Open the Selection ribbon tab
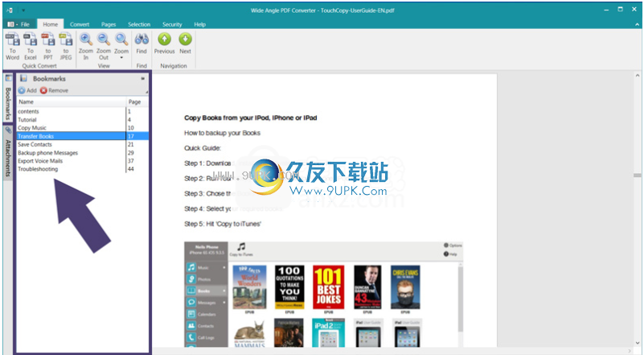Viewport: 644px width, 355px height. tap(139, 24)
